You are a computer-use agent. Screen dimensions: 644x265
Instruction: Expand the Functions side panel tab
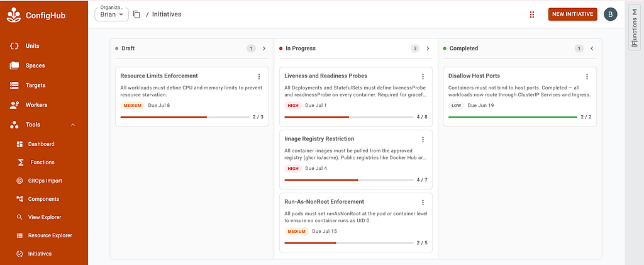pos(635,26)
